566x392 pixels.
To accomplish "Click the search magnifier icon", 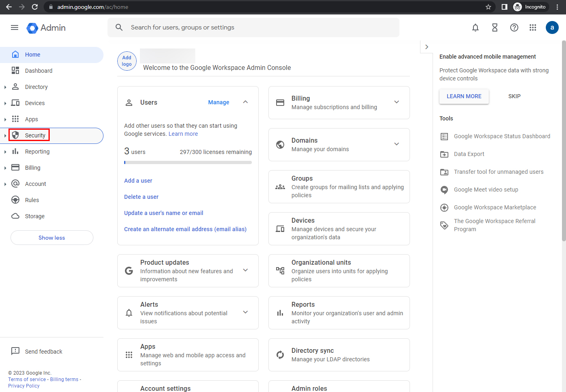I will [119, 27].
